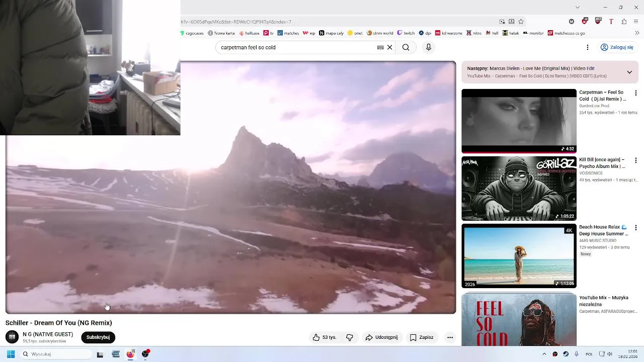Open the mapa cały bookmark

(331, 33)
